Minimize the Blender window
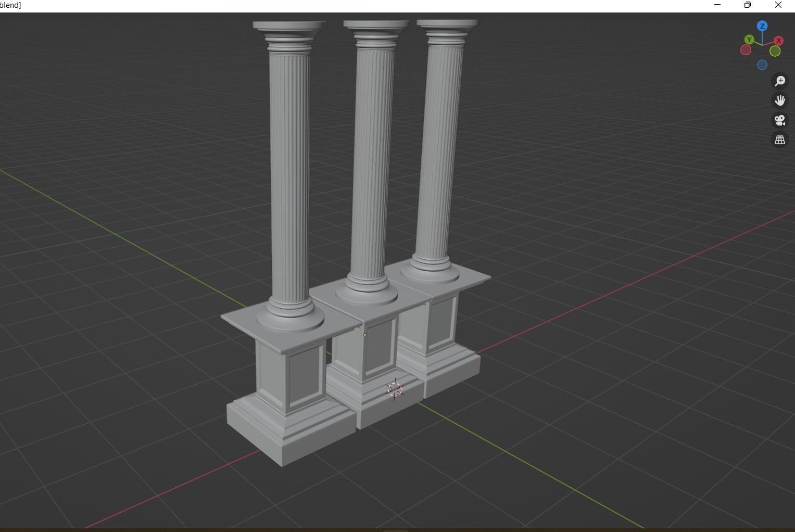795x532 pixels. [x=717, y=5]
